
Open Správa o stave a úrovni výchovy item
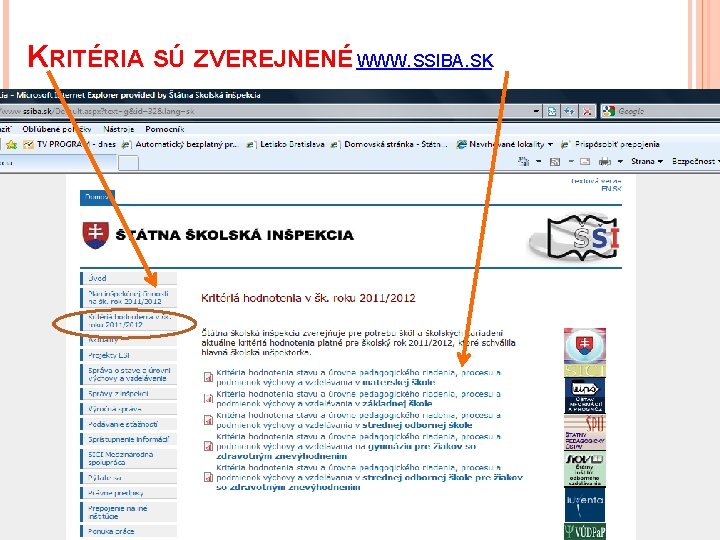tap(129, 374)
